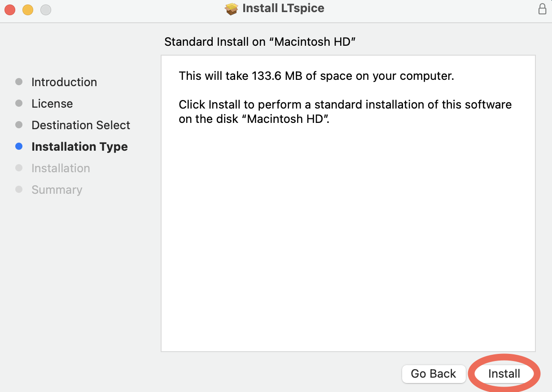The image size is (552, 392).
Task: Select the License step in sidebar
Action: pos(52,104)
